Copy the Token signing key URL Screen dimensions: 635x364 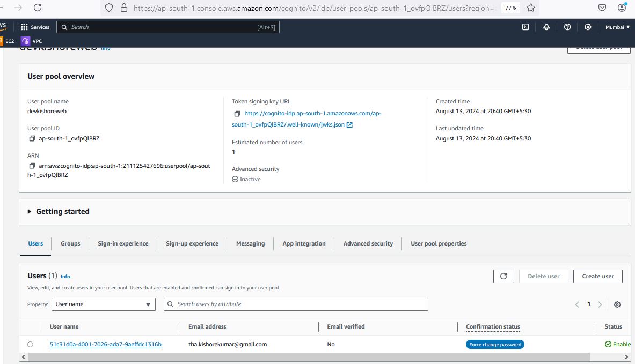coord(237,114)
